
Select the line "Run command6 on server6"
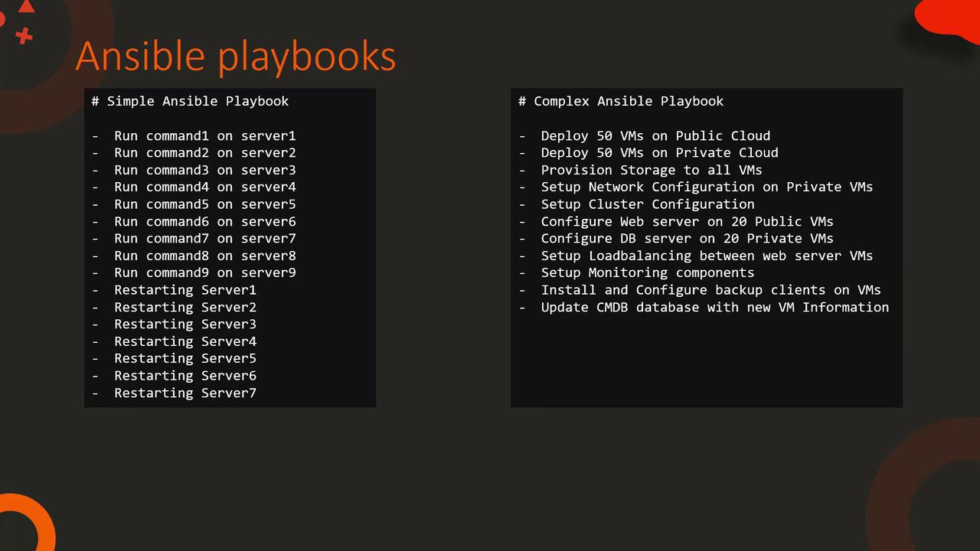point(205,221)
